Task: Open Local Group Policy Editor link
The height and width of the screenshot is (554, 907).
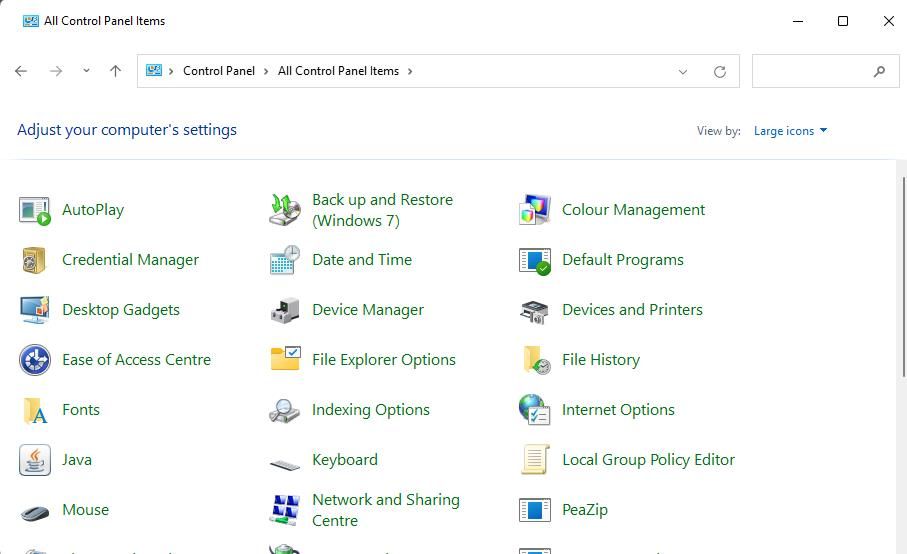Action: point(648,460)
